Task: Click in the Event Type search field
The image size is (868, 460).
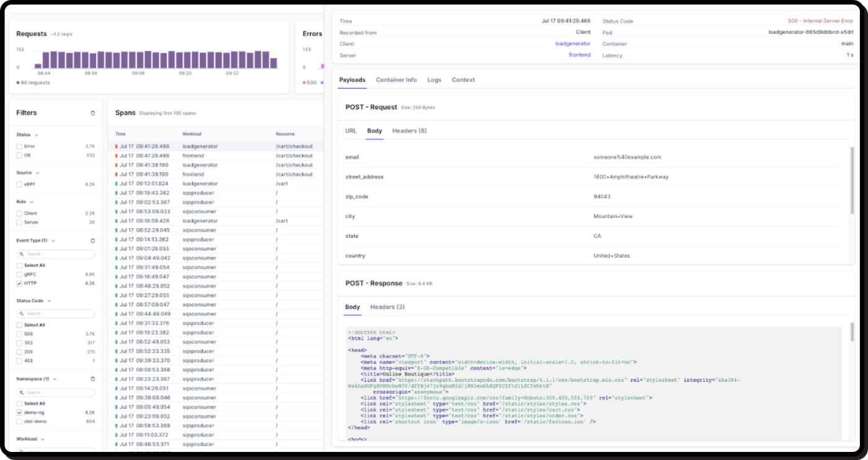Action: coord(56,254)
